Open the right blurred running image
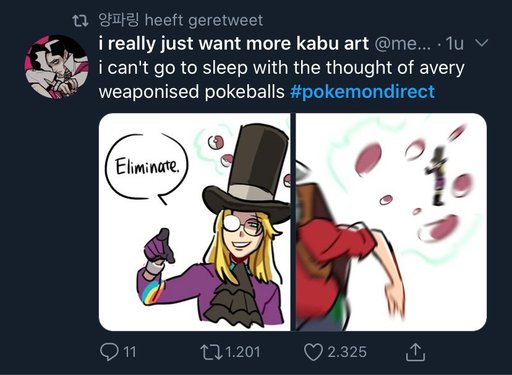 click(x=391, y=222)
